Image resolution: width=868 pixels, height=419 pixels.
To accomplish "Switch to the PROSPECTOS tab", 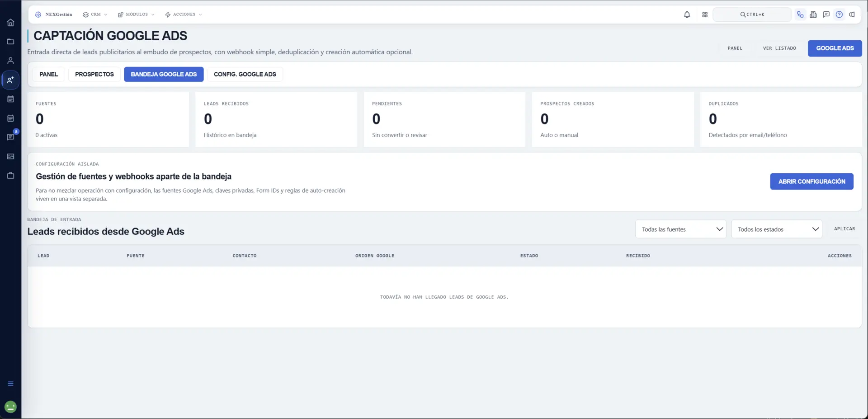I will tap(94, 74).
